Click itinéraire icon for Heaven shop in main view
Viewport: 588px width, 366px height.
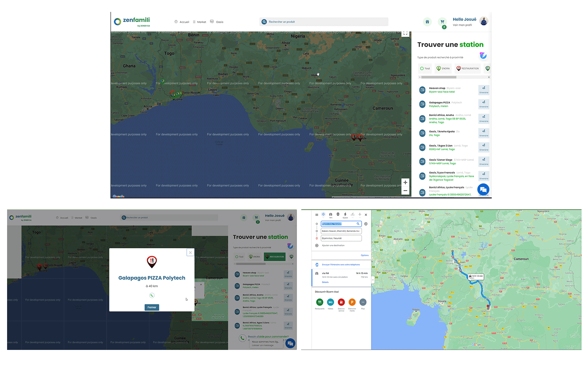click(484, 90)
